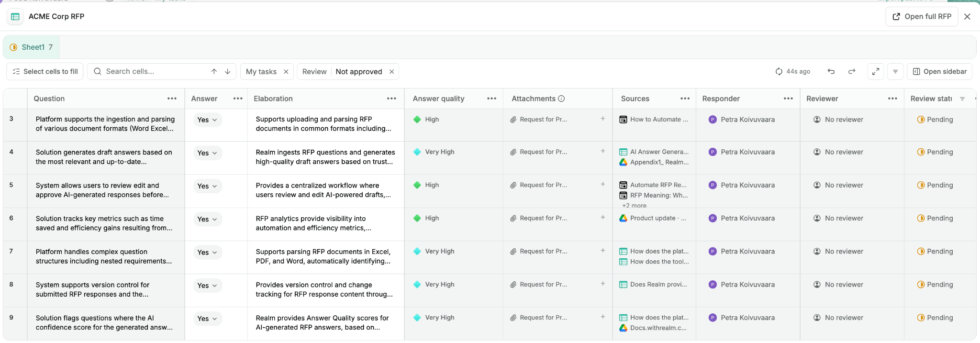Expand table to fullscreen view icon
980x343 pixels.
[x=876, y=71]
